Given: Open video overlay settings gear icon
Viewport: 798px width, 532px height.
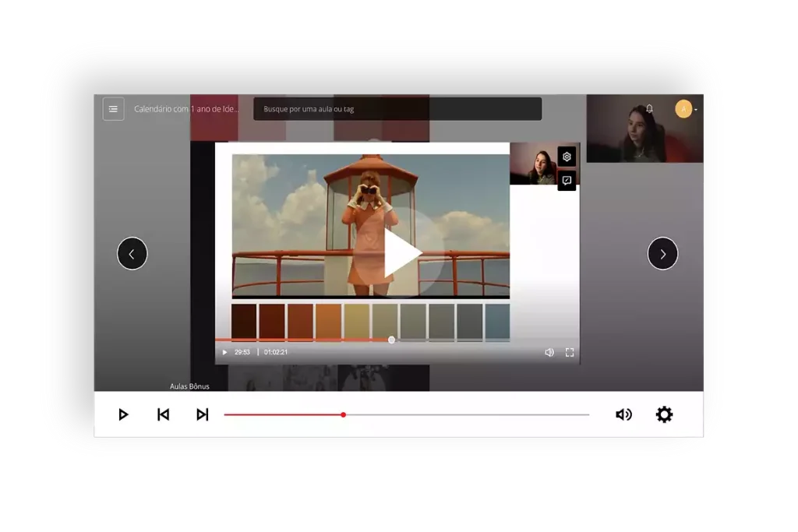Looking at the screenshot, I should tap(567, 157).
